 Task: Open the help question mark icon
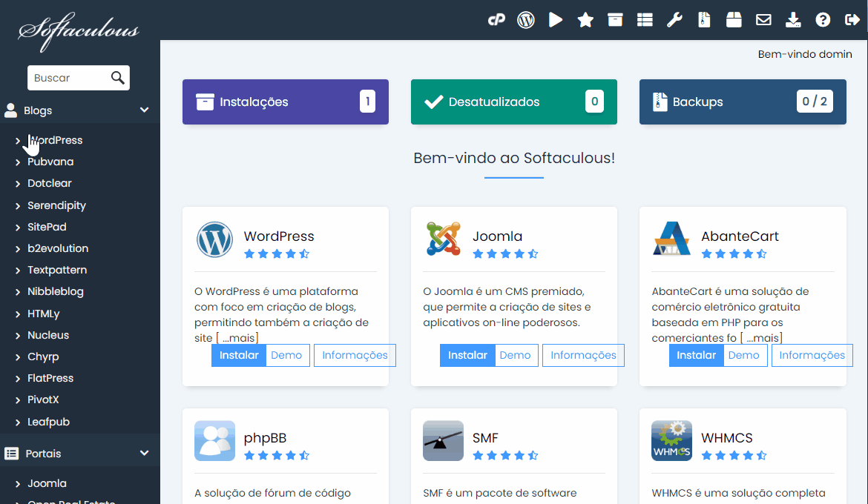(x=823, y=21)
